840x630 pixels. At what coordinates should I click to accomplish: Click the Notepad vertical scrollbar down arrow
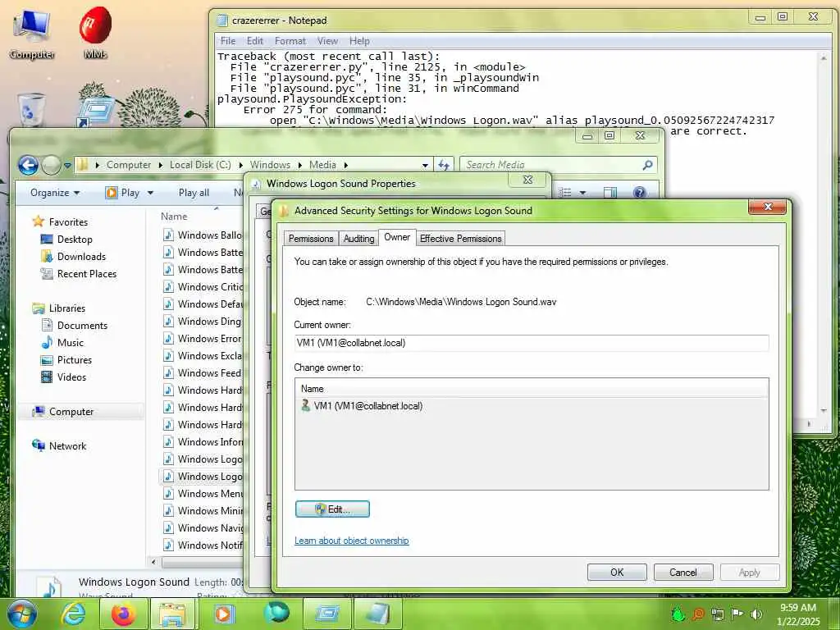coord(824,411)
